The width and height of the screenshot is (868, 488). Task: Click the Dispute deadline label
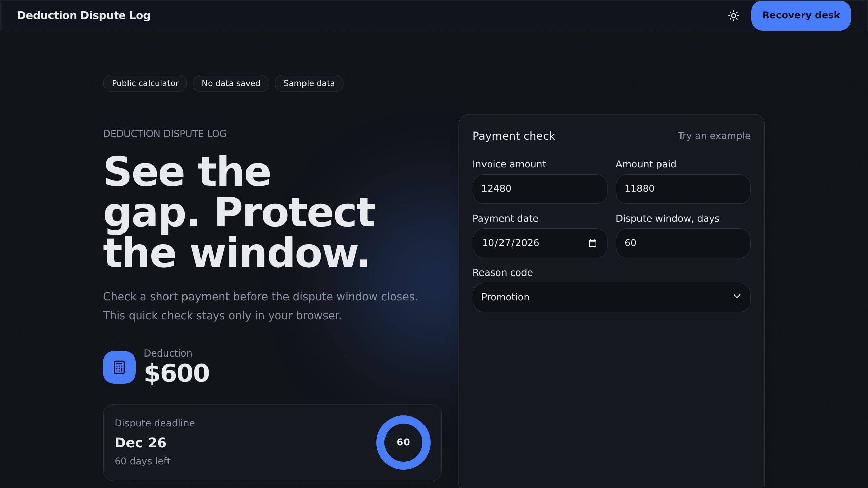click(155, 423)
